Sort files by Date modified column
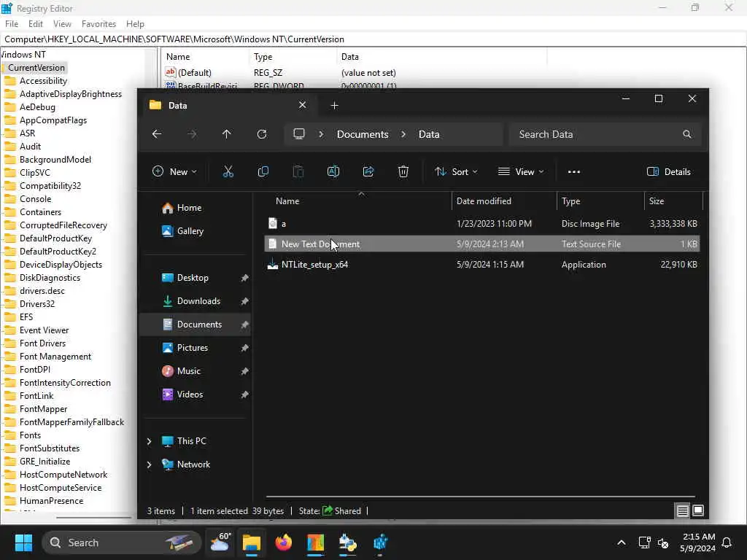Screen dimensions: 747x560 pyautogui.click(x=484, y=201)
